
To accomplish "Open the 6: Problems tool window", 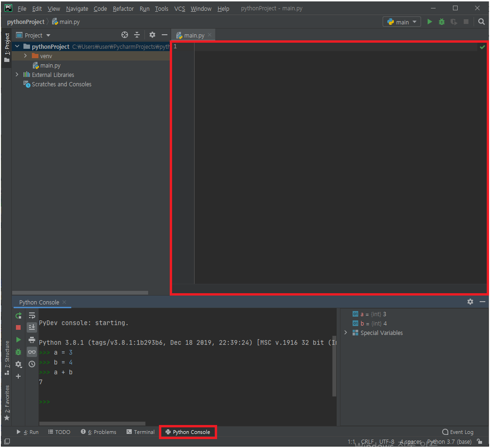I will point(98,432).
